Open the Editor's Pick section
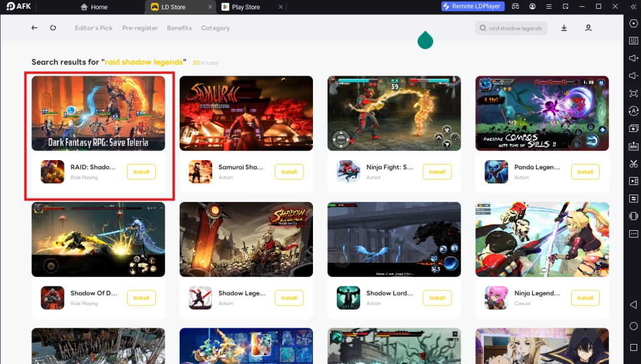Image resolution: width=641 pixels, height=364 pixels. point(94,28)
